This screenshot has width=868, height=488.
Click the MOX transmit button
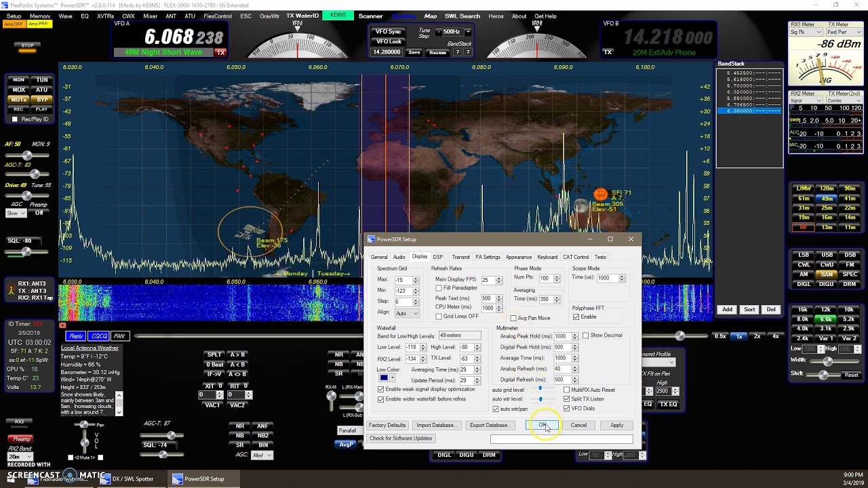click(x=19, y=89)
